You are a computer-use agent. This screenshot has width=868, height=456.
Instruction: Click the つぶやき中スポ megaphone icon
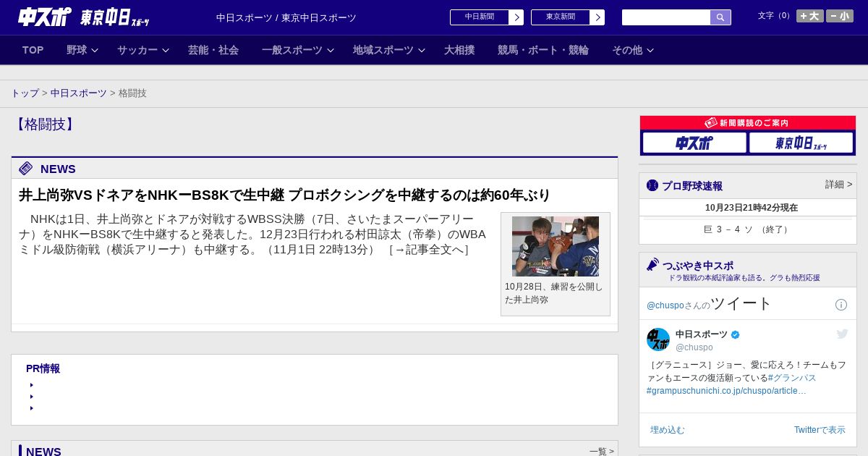tap(652, 265)
